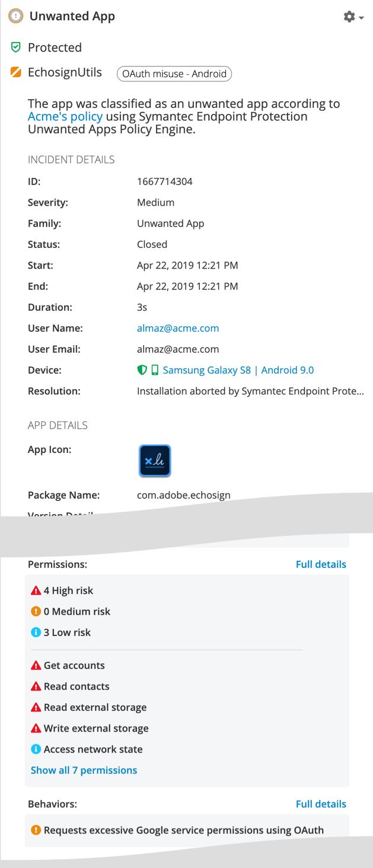The image size is (373, 868).
Task: Click the Get accounts permission text
Action: click(x=74, y=665)
